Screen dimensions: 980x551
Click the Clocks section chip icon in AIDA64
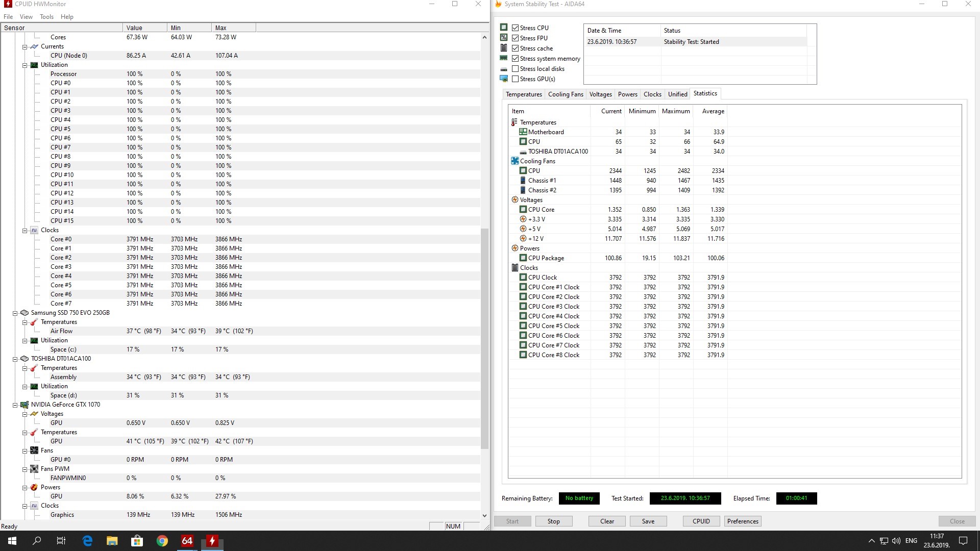514,268
